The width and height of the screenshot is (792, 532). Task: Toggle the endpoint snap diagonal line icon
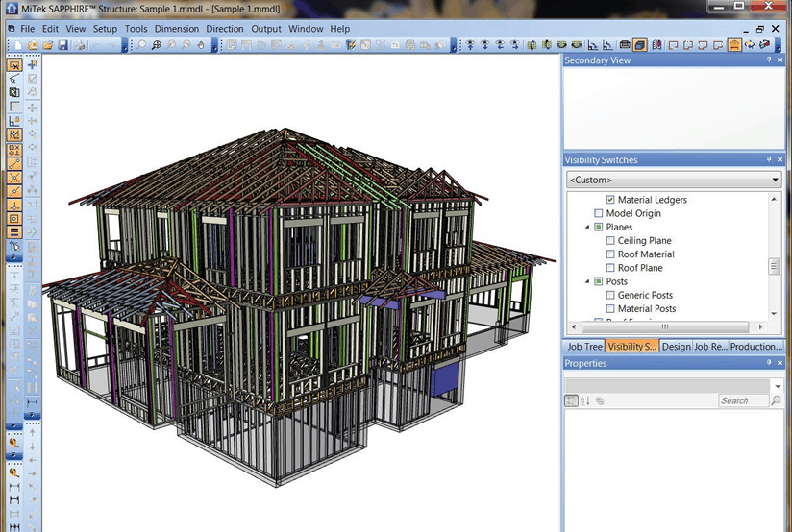(14, 163)
